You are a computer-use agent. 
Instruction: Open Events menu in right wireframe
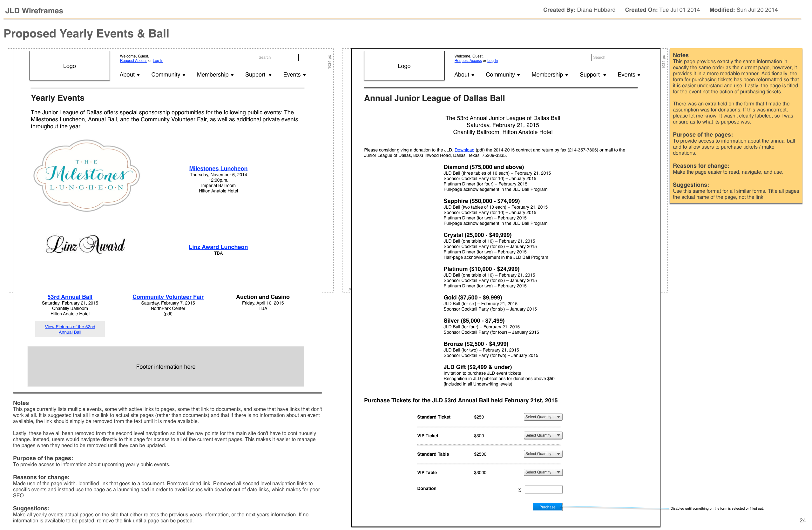tap(629, 75)
